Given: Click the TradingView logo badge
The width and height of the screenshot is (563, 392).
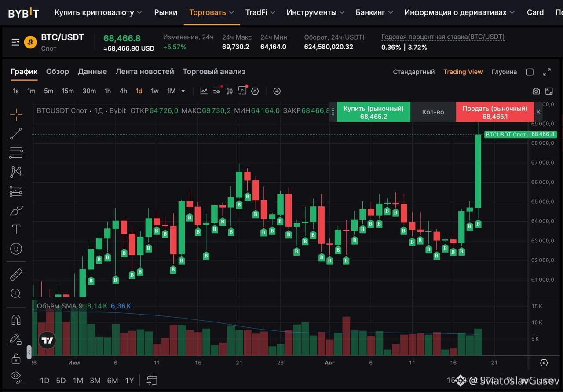Looking at the screenshot, I should pyautogui.click(x=48, y=341).
